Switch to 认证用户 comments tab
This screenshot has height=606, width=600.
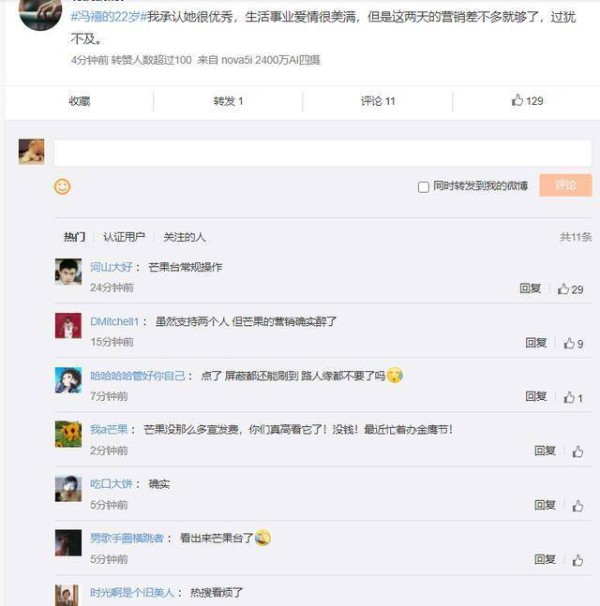click(124, 237)
